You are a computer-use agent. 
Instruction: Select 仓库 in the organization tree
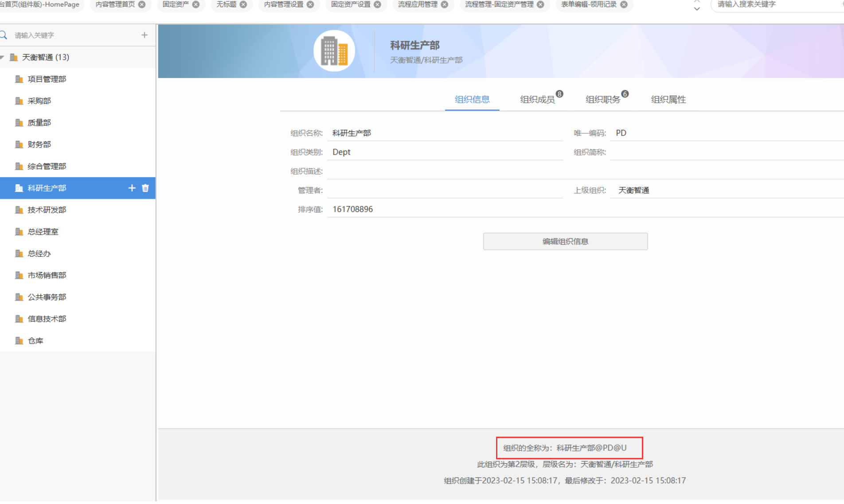pos(78,341)
